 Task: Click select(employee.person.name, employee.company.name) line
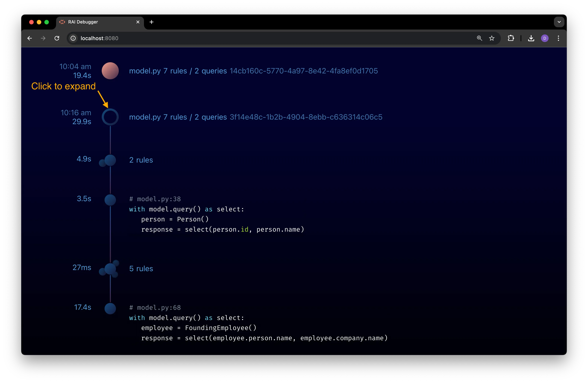[x=264, y=338]
